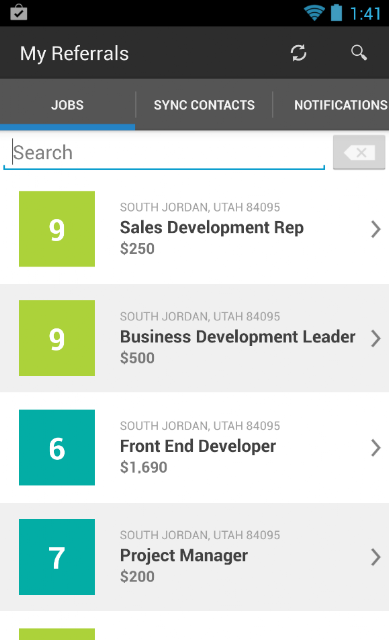
Task: Switch to the Sync Contacts tab
Action: (204, 105)
